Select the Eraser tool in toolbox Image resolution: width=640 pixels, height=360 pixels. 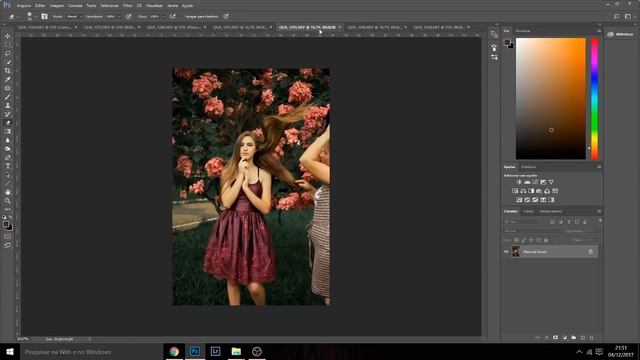click(x=8, y=123)
